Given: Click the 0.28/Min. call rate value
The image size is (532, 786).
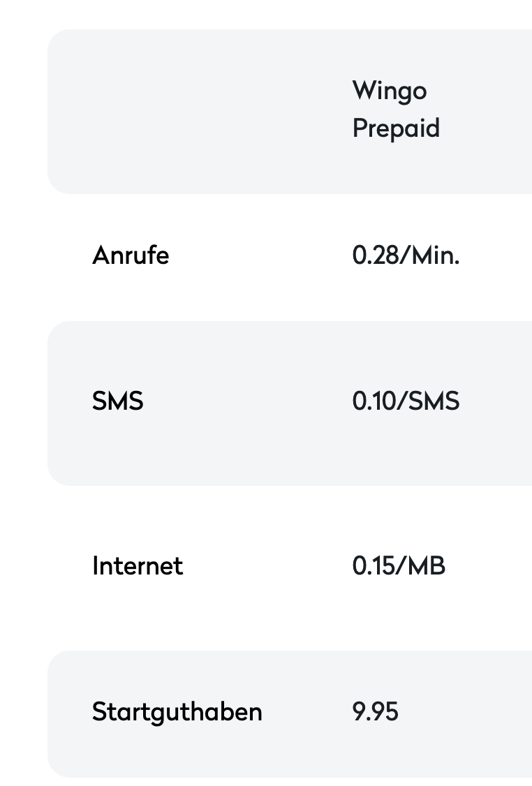Looking at the screenshot, I should pyautogui.click(x=406, y=255).
